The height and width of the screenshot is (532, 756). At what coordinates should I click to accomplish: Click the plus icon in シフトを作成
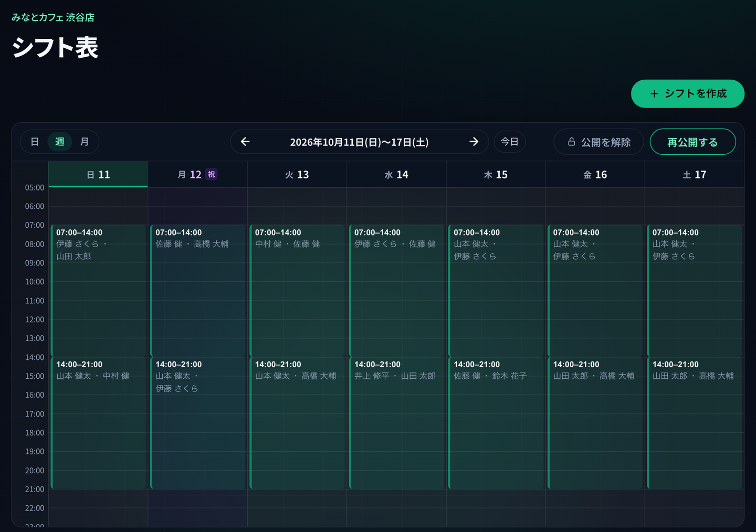point(654,94)
